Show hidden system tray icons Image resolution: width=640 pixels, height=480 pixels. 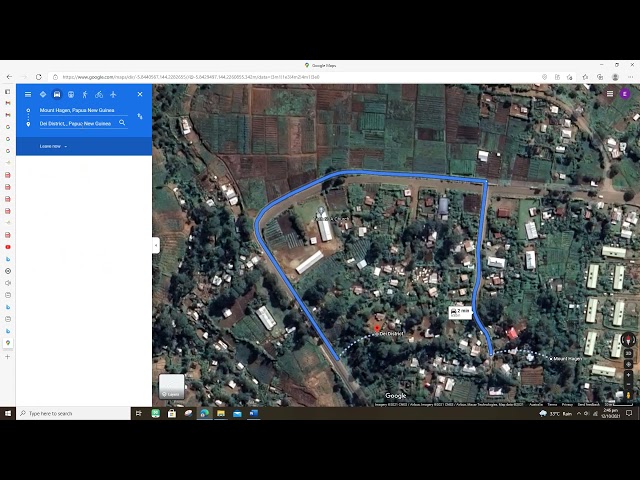click(579, 413)
